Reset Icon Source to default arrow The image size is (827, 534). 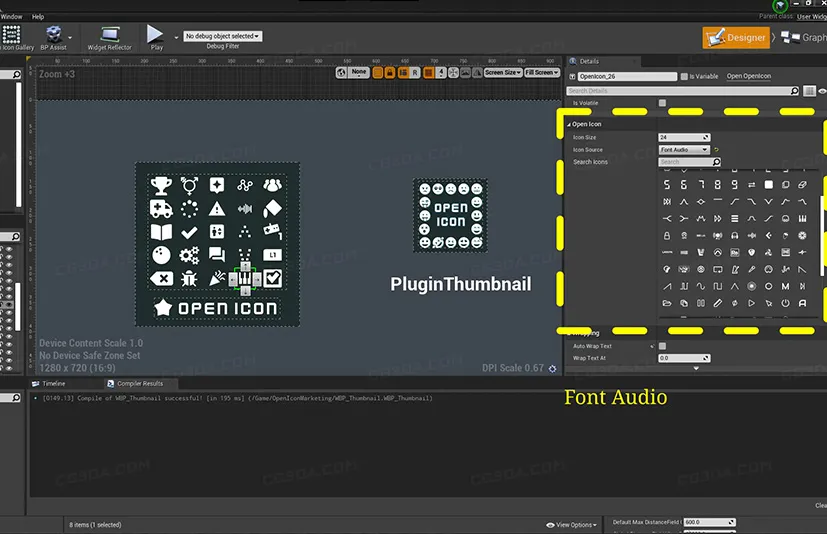(x=716, y=150)
